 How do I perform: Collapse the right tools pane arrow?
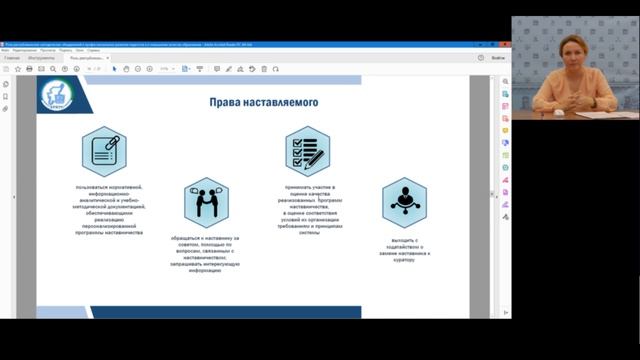(497, 197)
